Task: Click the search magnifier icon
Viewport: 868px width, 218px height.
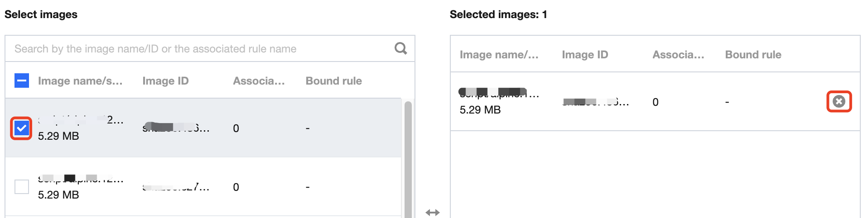Action: (400, 48)
